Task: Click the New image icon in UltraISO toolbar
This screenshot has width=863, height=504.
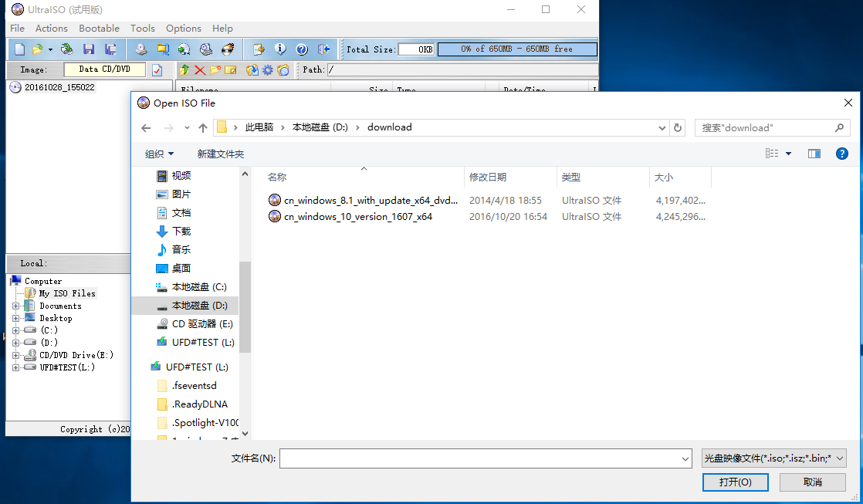Action: [20, 49]
